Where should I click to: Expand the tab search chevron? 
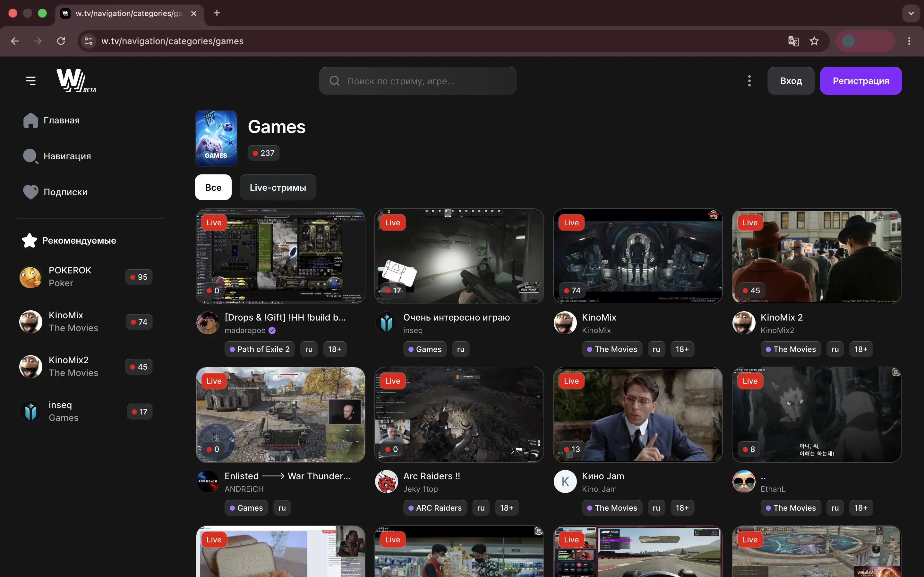coord(911,13)
